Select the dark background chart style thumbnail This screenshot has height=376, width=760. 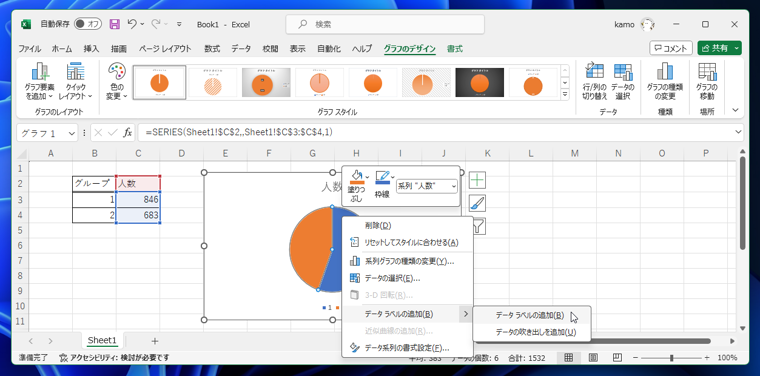479,82
